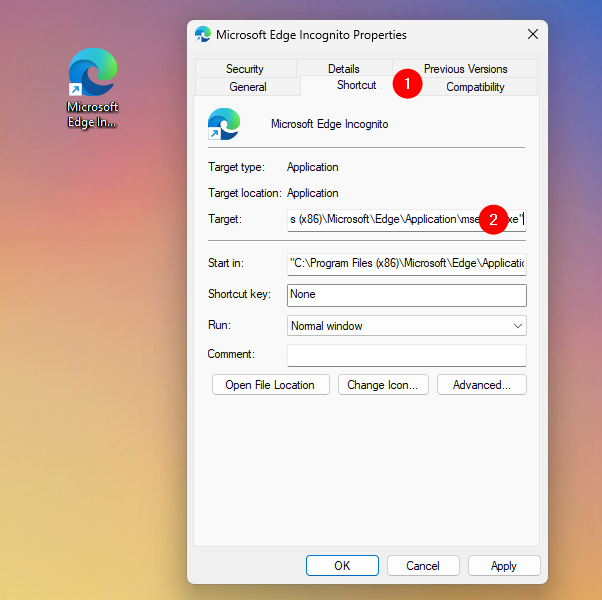Open the Previous Versions tab
602x600 pixels.
pyautogui.click(x=465, y=69)
